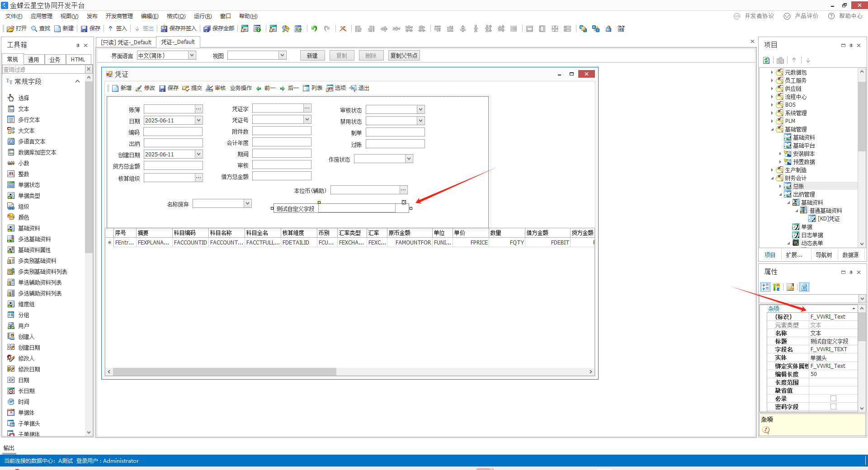Click the red X delete icon in the toolbar
868x470 pixels.
click(x=343, y=28)
